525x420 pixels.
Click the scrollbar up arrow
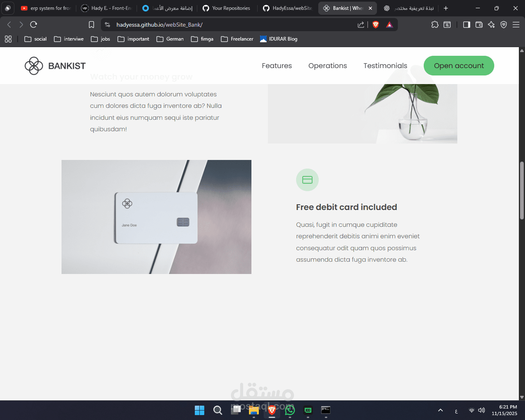[x=522, y=50]
